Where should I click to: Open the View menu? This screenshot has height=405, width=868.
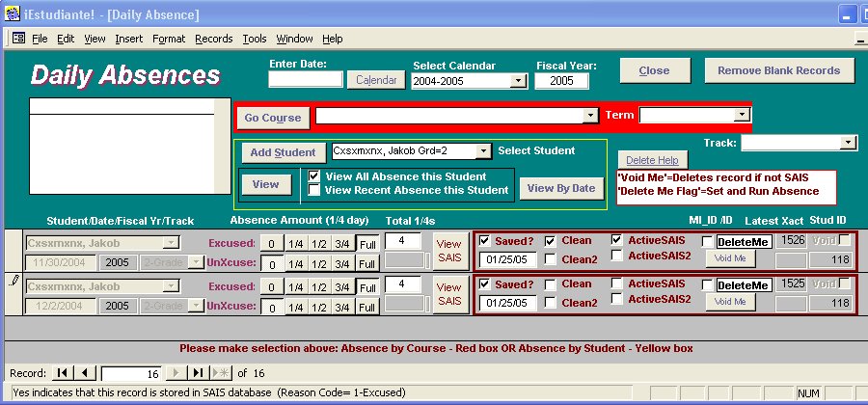[95, 39]
